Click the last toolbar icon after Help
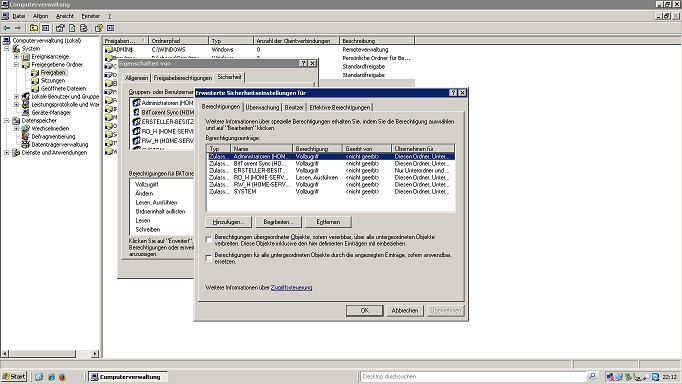This screenshot has width=682, height=384. [110, 28]
